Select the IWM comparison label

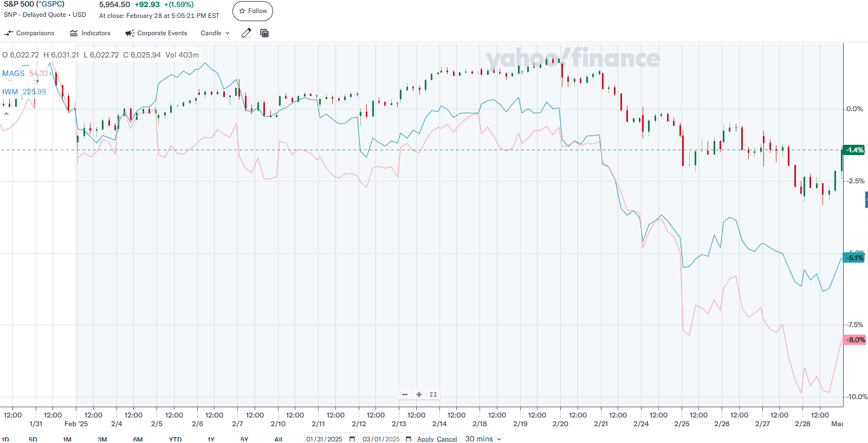(x=10, y=92)
